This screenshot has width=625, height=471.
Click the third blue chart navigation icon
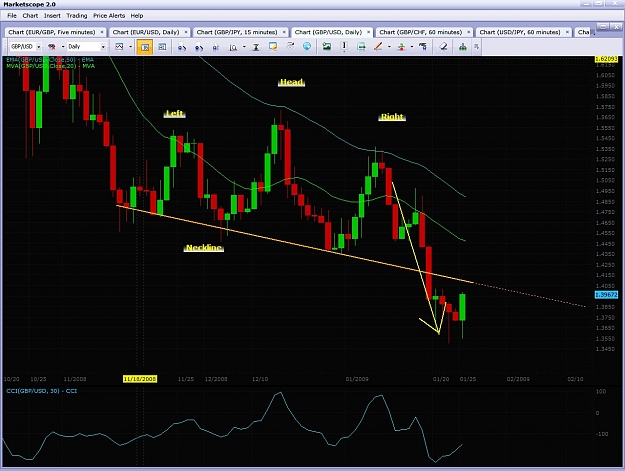pyautogui.click(x=216, y=47)
